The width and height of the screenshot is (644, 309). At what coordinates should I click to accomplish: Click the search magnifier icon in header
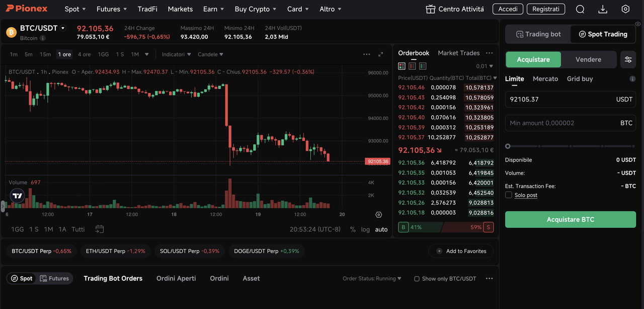coord(580,9)
